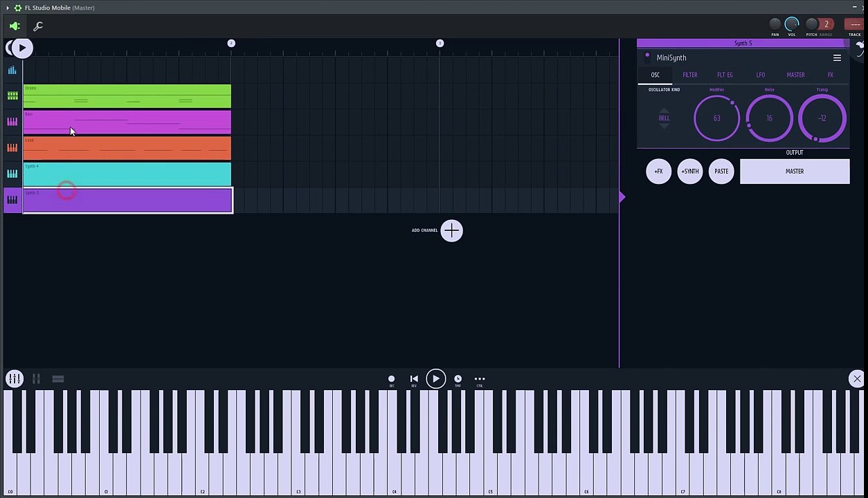Screen dimensions: 868x498
Task: Close the on-screen piano keyboard
Action: 857,378
